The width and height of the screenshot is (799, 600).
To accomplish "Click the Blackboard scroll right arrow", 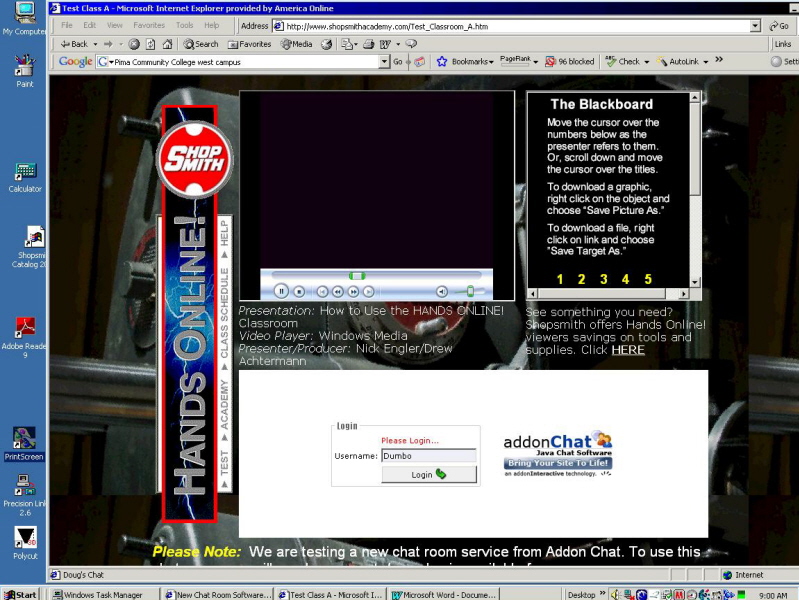I will point(683,294).
